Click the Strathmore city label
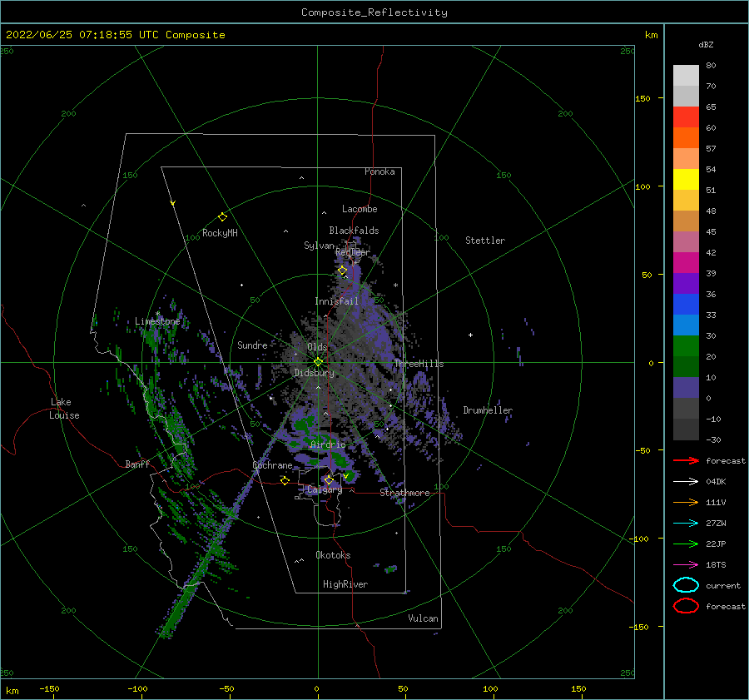 404,492
